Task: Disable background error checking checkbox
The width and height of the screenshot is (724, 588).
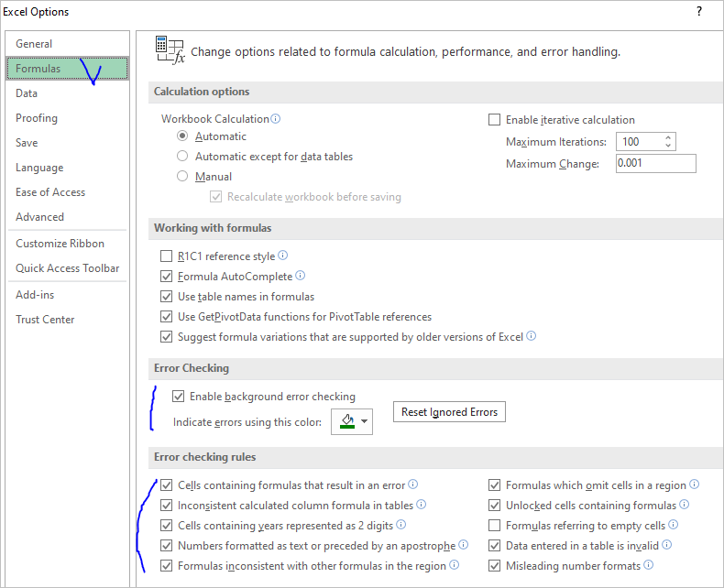Action: pyautogui.click(x=178, y=397)
